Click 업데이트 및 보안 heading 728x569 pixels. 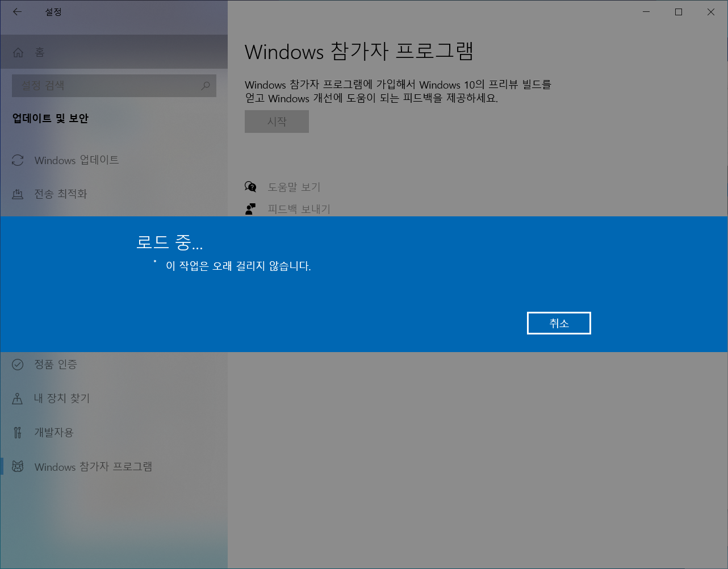click(x=51, y=118)
